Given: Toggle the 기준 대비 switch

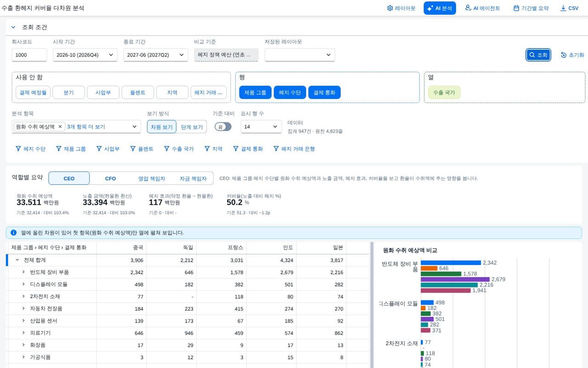Looking at the screenshot, I should pos(223,126).
